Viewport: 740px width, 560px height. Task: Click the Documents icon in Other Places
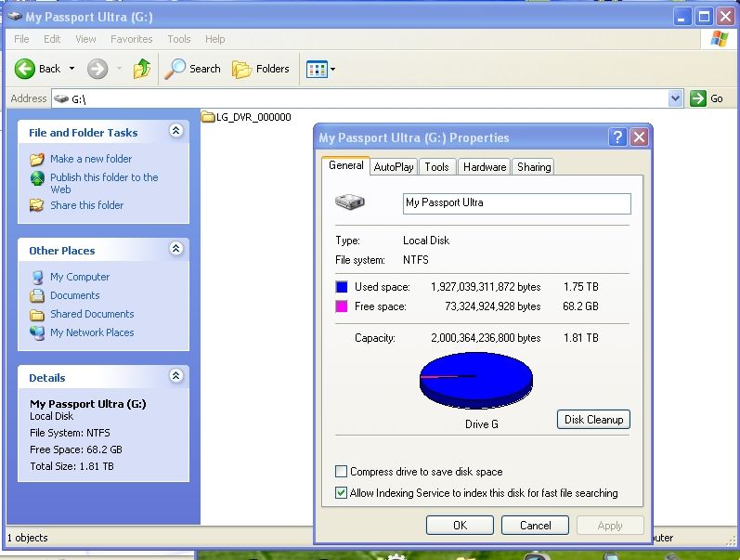[x=37, y=295]
